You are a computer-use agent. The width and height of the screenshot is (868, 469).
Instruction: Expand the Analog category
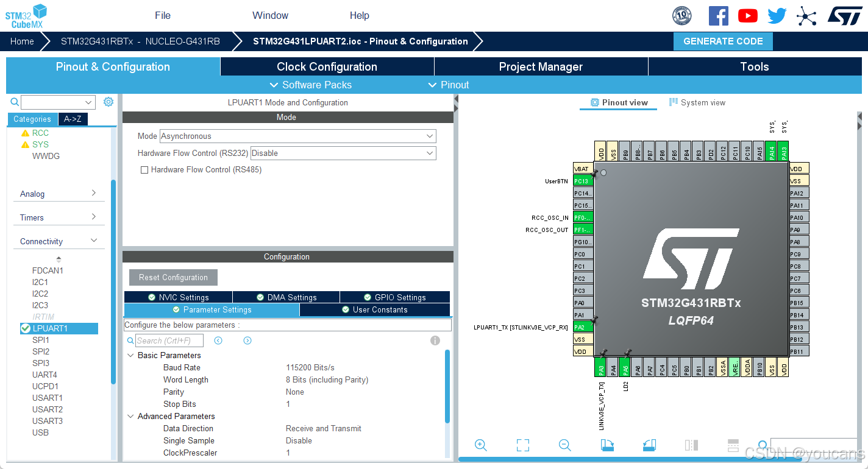[59, 194]
